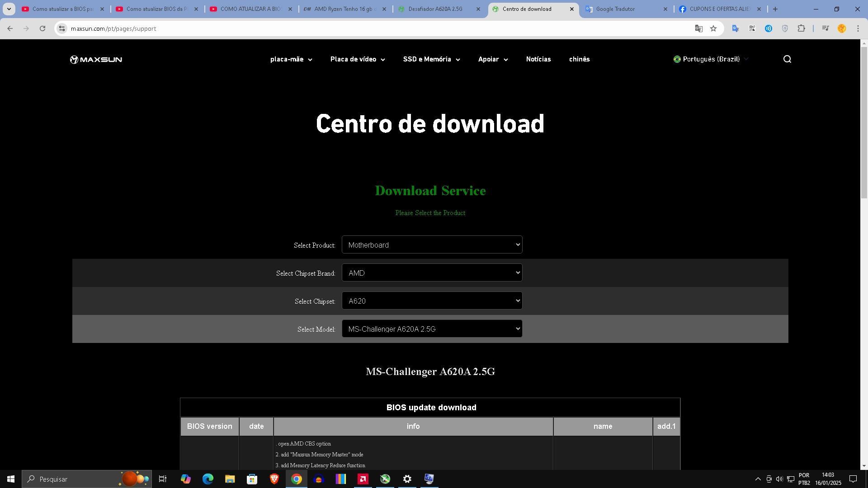Click the info column header
Screen dimensions: 868x488
pyautogui.click(x=413, y=427)
